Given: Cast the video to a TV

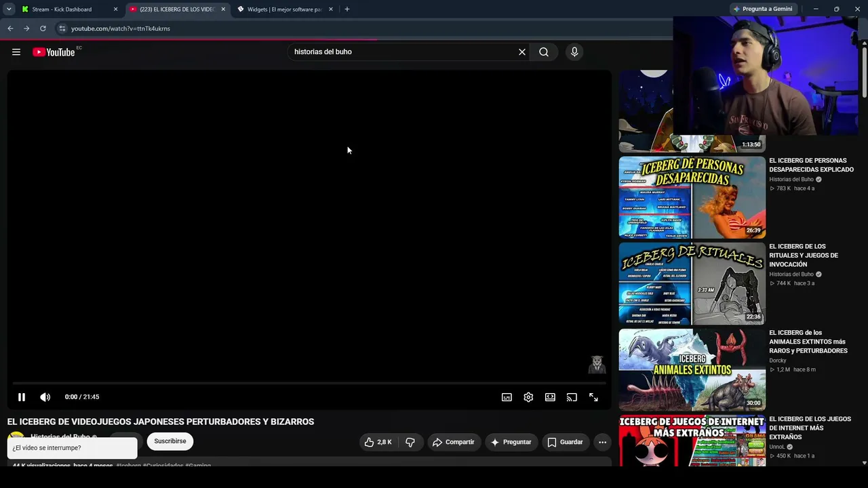Looking at the screenshot, I should [x=572, y=397].
